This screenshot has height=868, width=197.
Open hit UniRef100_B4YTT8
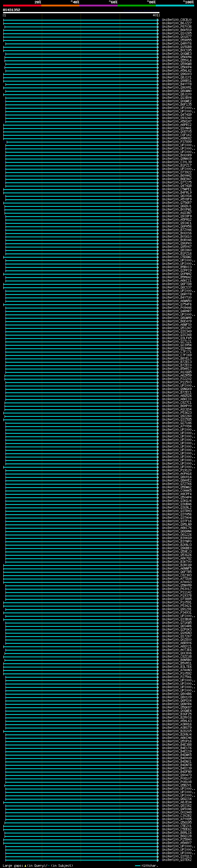[x=176, y=84]
